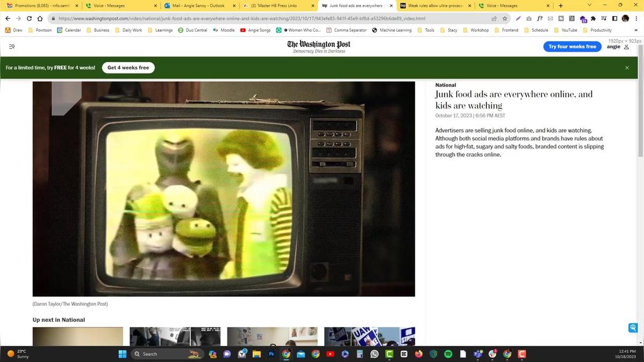Image resolution: width=644 pixels, height=362 pixels.
Task: Click Get 4 weeks free button
Action: pyautogui.click(x=128, y=68)
